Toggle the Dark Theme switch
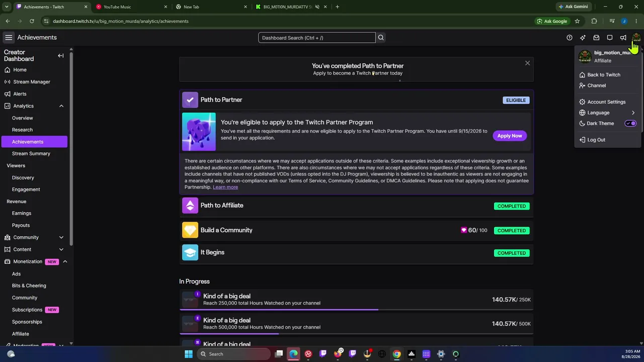Image resolution: width=644 pixels, height=362 pixels. [630, 124]
